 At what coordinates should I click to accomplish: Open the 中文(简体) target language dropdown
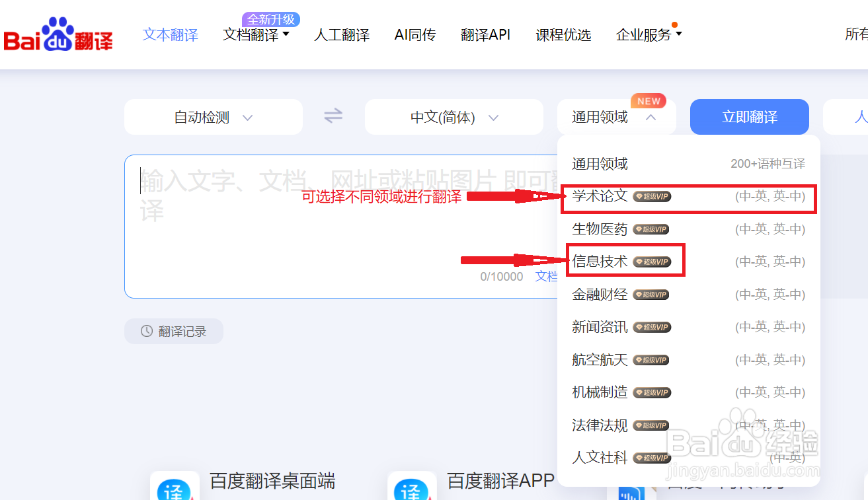454,117
